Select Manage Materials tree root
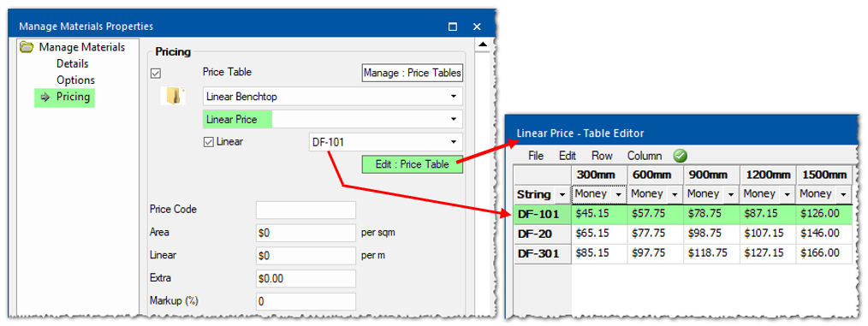This screenshot has width=868, height=326. pos(81,47)
